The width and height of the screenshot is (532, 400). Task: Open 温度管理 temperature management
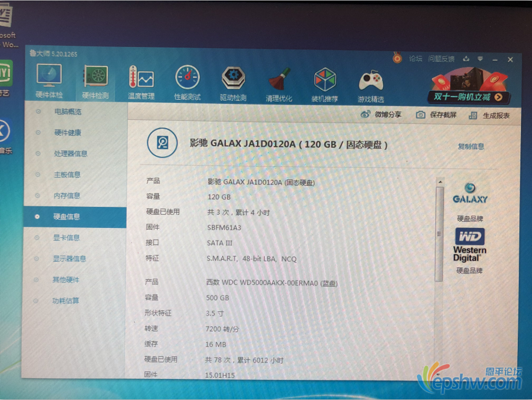[x=141, y=82]
